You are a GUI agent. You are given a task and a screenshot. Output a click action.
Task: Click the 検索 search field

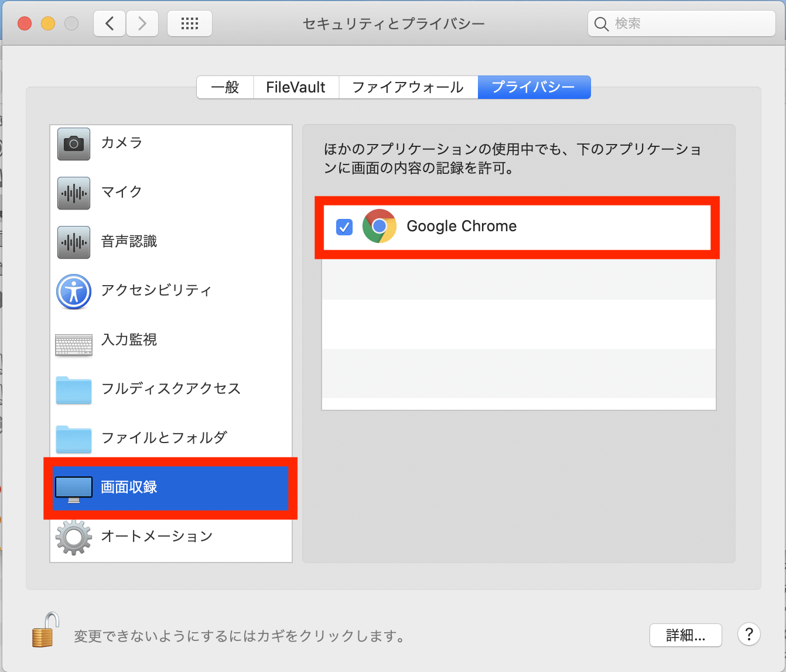coord(682,23)
